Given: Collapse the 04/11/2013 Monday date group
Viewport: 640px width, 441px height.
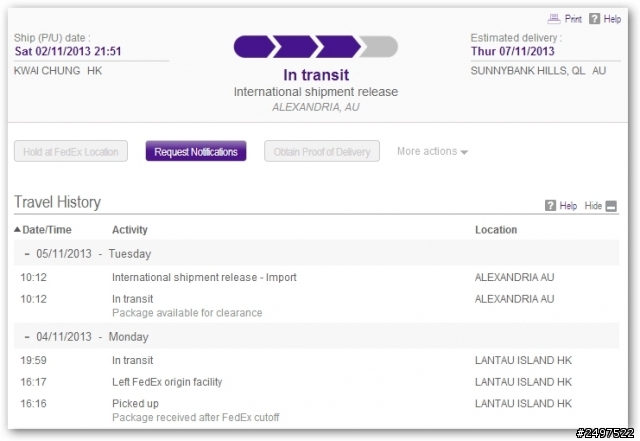Looking at the screenshot, I should [x=27, y=337].
